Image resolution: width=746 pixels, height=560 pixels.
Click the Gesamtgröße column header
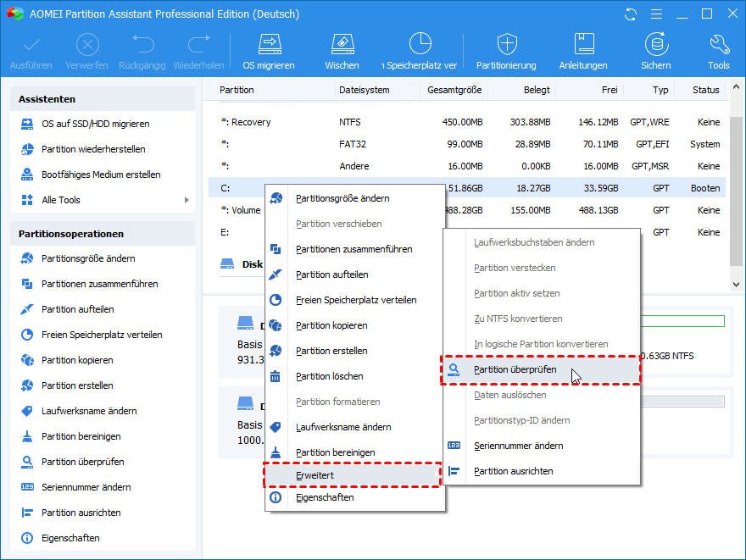click(x=454, y=90)
